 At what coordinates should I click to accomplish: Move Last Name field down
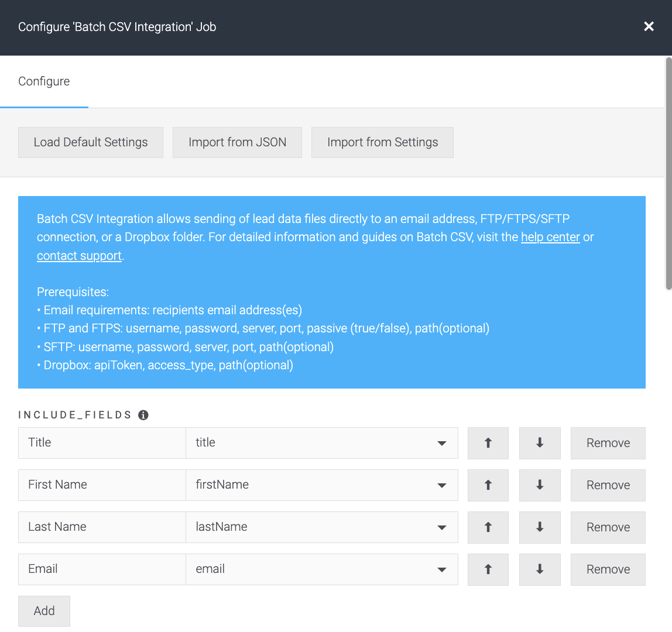click(540, 527)
